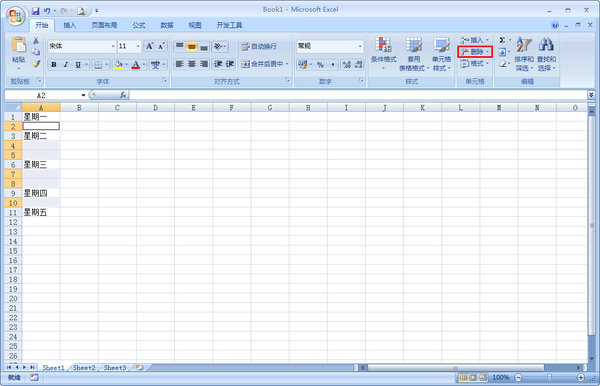Apply percent style to cells
Viewport: 600px width, 386px height.
click(320, 65)
